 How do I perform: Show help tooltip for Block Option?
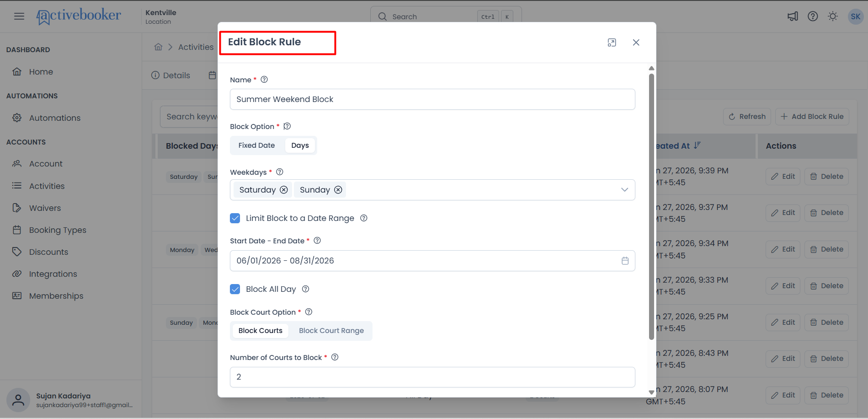(287, 126)
